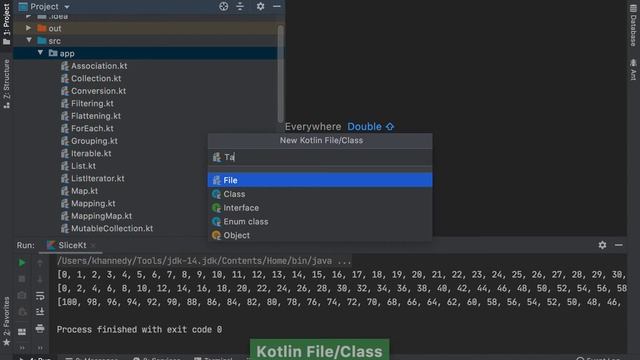Screen dimensions: 640x360
Task: Click 'Process finished with exit code 0' text
Action: coord(139,329)
